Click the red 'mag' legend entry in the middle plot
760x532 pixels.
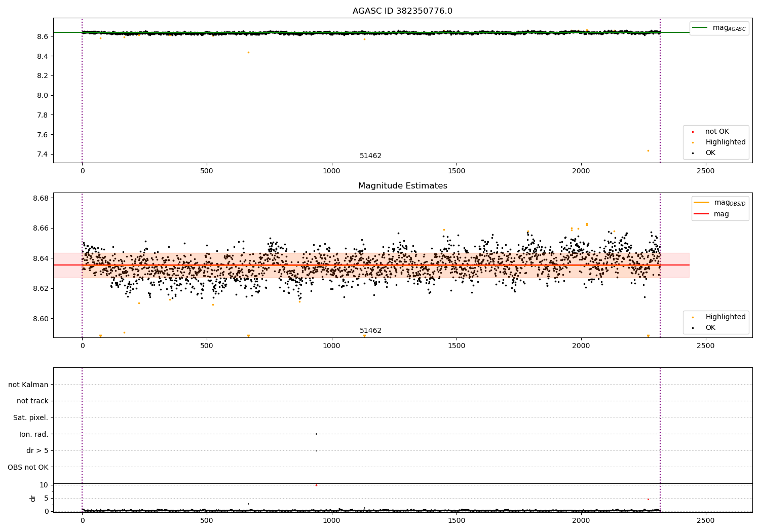(712, 214)
